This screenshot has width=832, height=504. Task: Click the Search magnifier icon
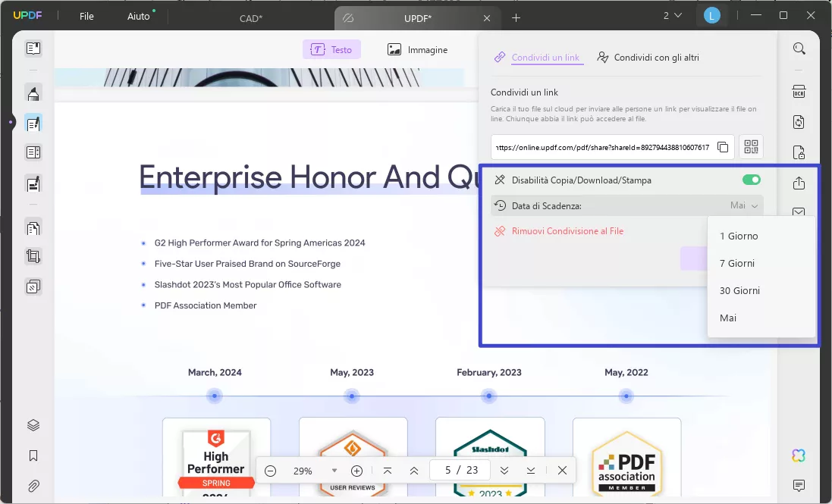pyautogui.click(x=799, y=49)
